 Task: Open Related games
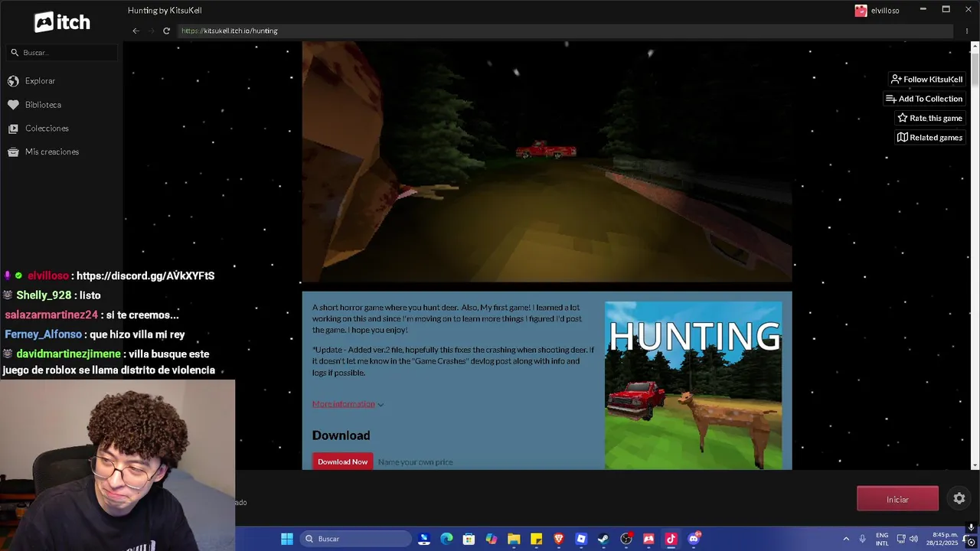coord(929,138)
